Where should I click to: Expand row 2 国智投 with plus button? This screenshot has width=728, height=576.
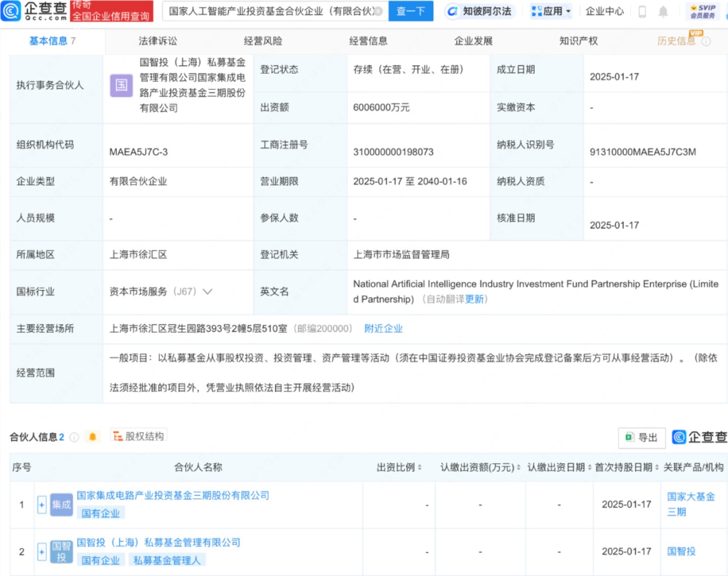[x=42, y=552]
